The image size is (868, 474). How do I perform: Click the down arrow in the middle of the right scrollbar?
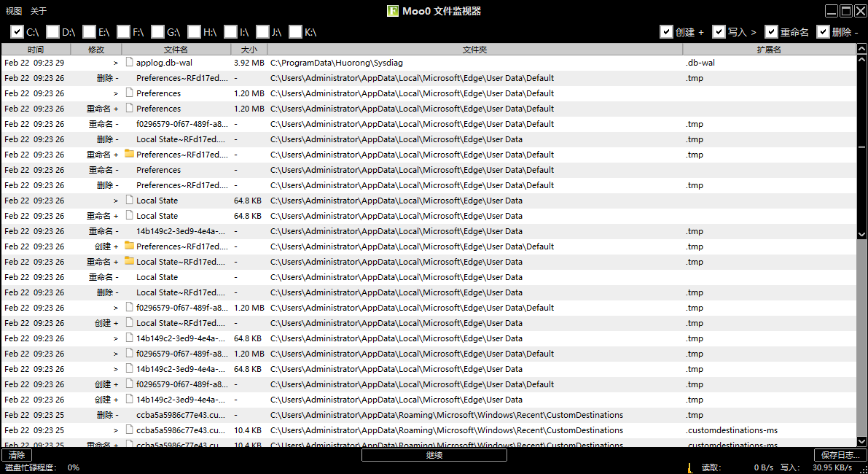click(862, 234)
